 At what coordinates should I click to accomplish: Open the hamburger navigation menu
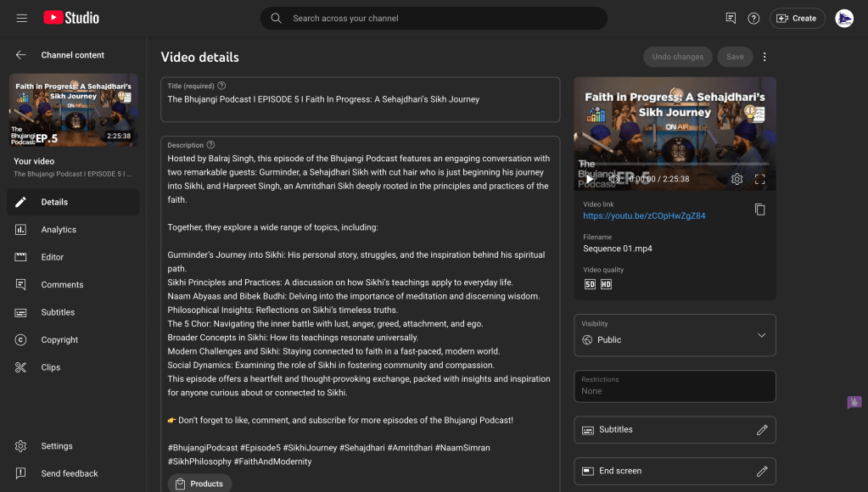coord(21,18)
